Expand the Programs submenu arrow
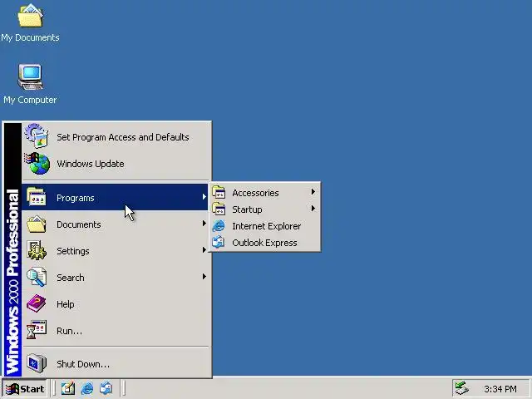Screen dimensions: 532x399 click(x=204, y=197)
